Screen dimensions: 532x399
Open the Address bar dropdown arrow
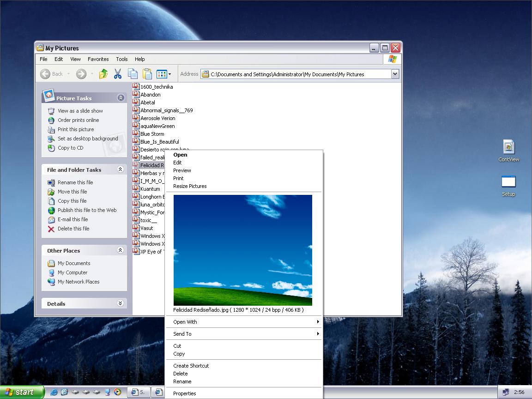395,74
